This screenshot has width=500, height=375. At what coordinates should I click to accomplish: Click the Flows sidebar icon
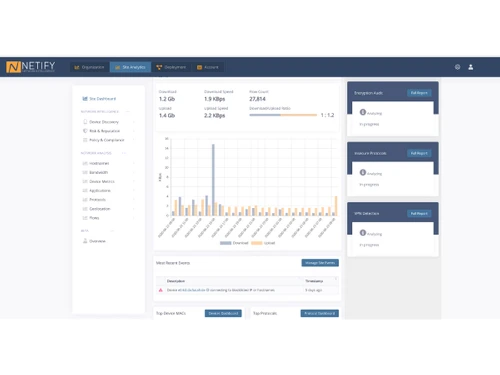click(85, 218)
